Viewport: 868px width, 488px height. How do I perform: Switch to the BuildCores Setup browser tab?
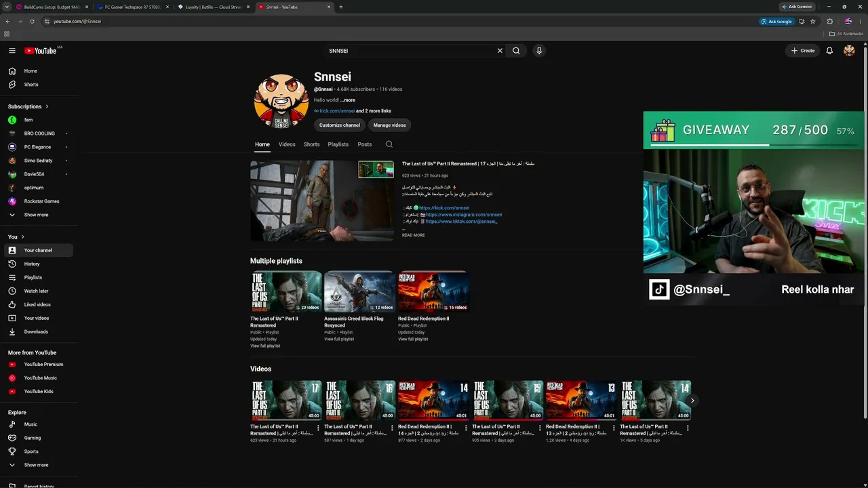tap(52, 7)
